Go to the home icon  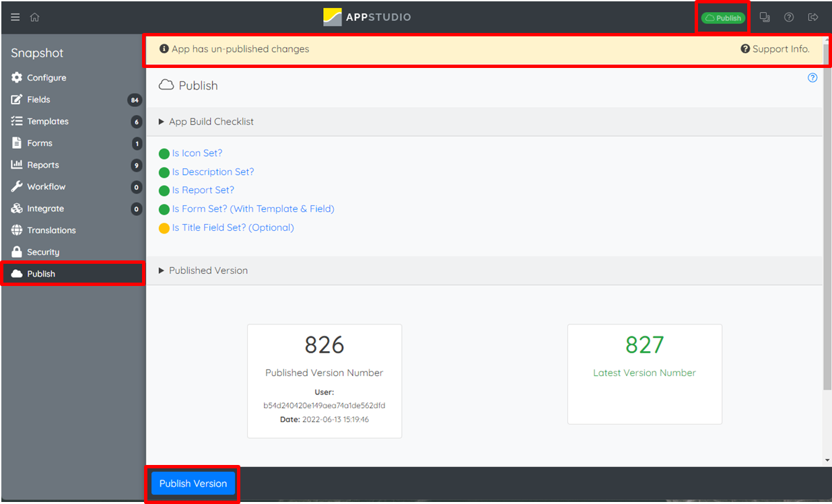point(34,17)
